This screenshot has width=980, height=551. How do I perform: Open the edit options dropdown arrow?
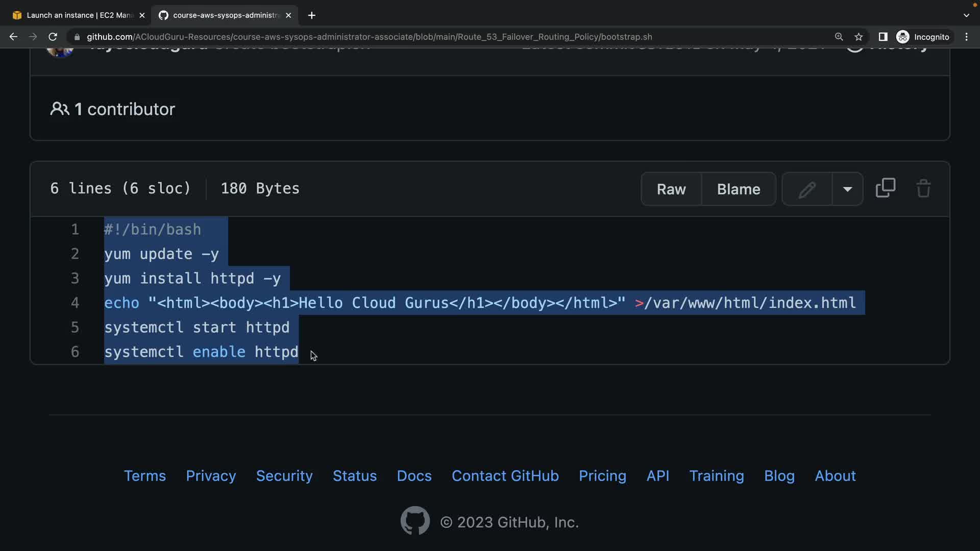847,189
